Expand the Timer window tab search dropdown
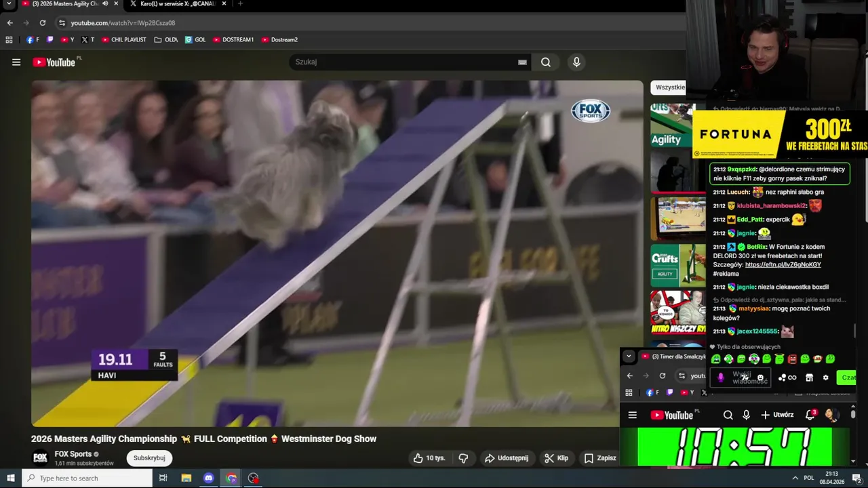Viewport: 868px width, 488px height. coord(629,357)
